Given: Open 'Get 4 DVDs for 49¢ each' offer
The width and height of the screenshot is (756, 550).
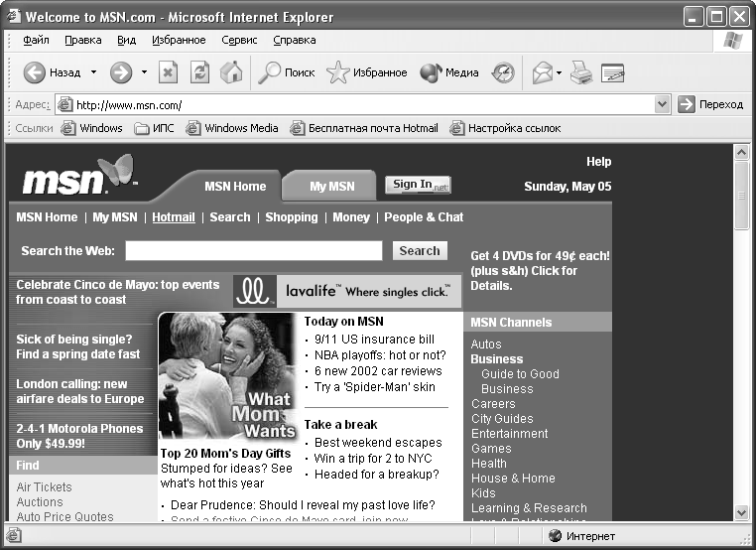Looking at the screenshot, I should click(540, 271).
